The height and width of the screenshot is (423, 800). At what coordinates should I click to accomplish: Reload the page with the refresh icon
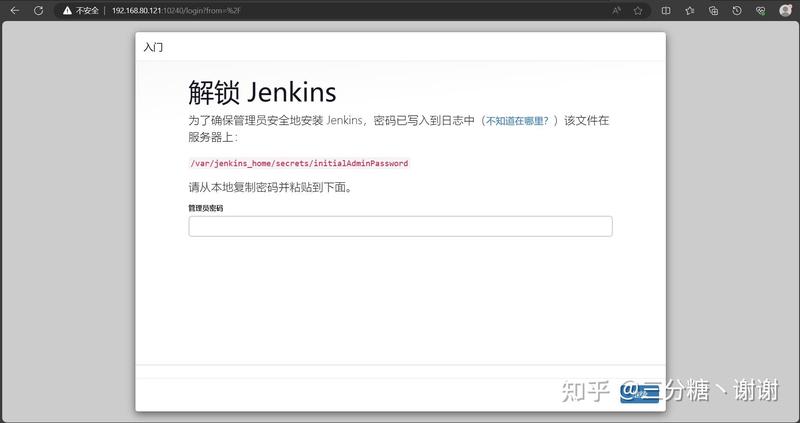tap(38, 10)
